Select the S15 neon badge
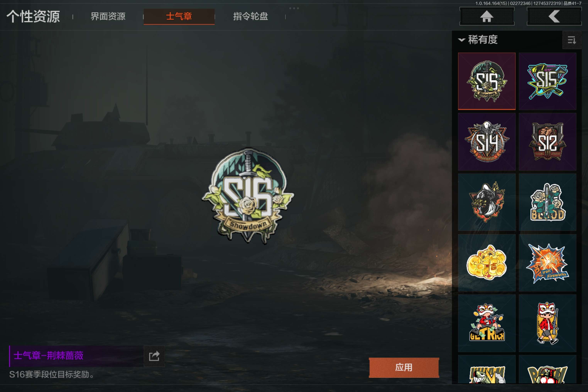 [x=547, y=81]
